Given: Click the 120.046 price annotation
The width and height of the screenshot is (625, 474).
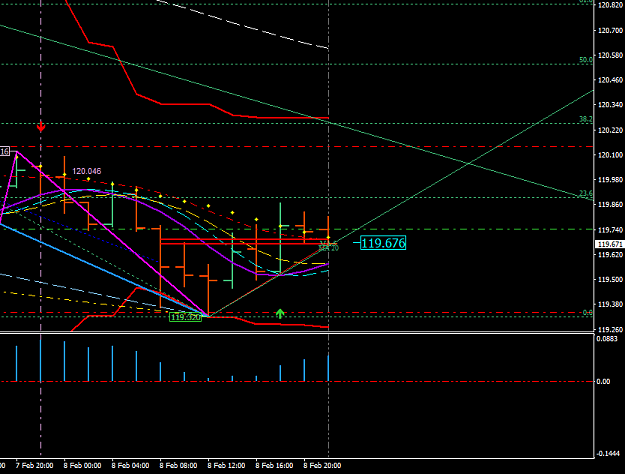Looking at the screenshot, I should pyautogui.click(x=86, y=171).
